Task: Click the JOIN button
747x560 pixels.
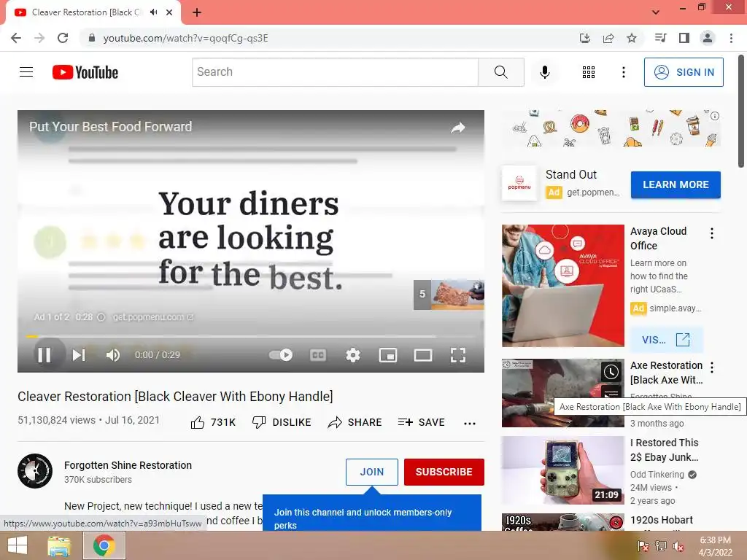Action: pyautogui.click(x=371, y=472)
